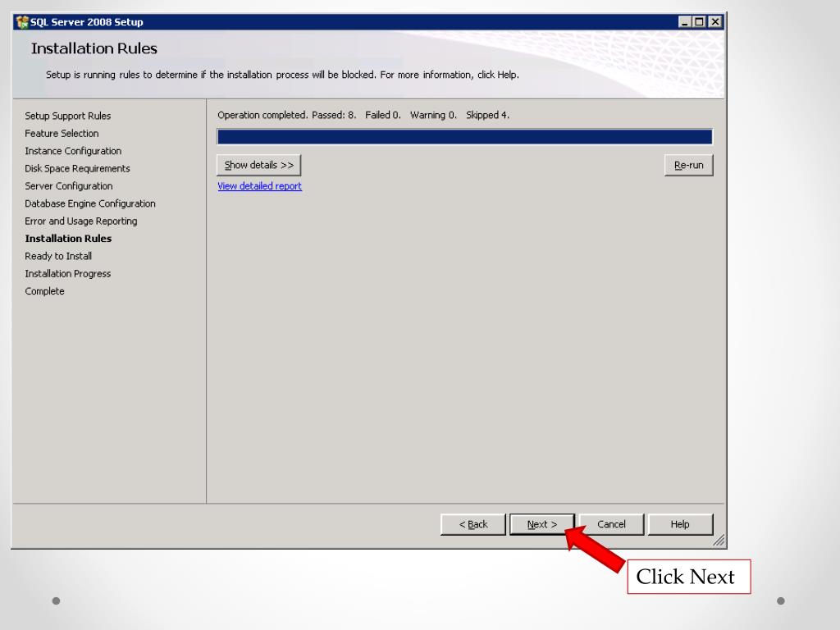Select Feature Selection step
The height and width of the screenshot is (630, 840).
point(62,134)
